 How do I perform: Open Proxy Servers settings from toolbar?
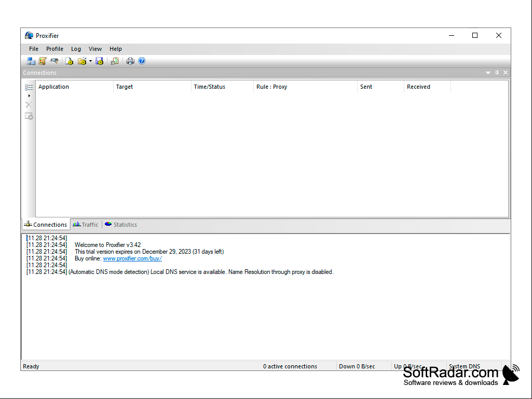click(31, 61)
